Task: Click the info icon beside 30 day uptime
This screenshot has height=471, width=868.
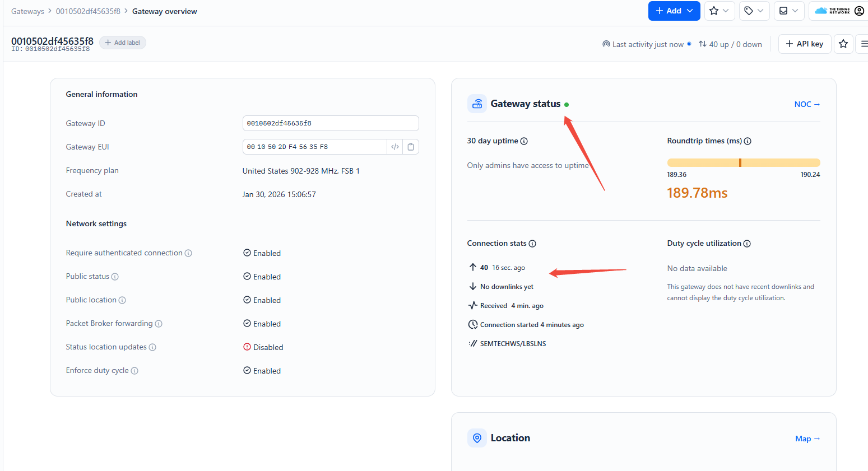Action: coord(524,141)
